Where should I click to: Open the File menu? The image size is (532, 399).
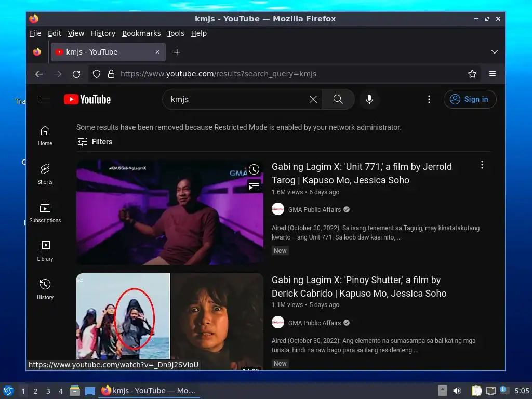coord(35,33)
